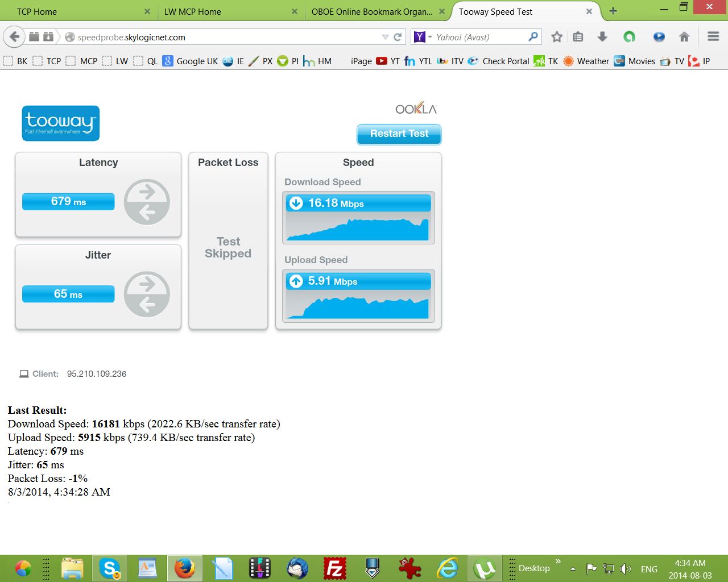Open the YT YouTube bookmark
The width and height of the screenshot is (728, 582).
[x=388, y=61]
